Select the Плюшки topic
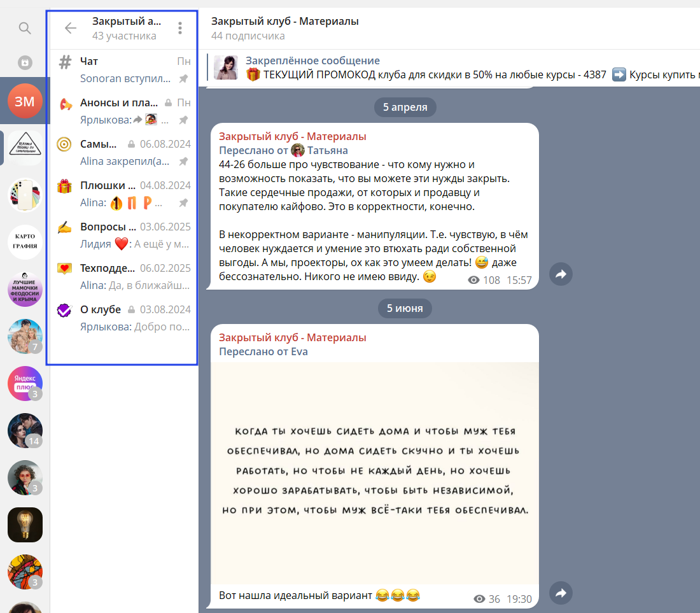This screenshot has height=613, width=700. tap(123, 194)
